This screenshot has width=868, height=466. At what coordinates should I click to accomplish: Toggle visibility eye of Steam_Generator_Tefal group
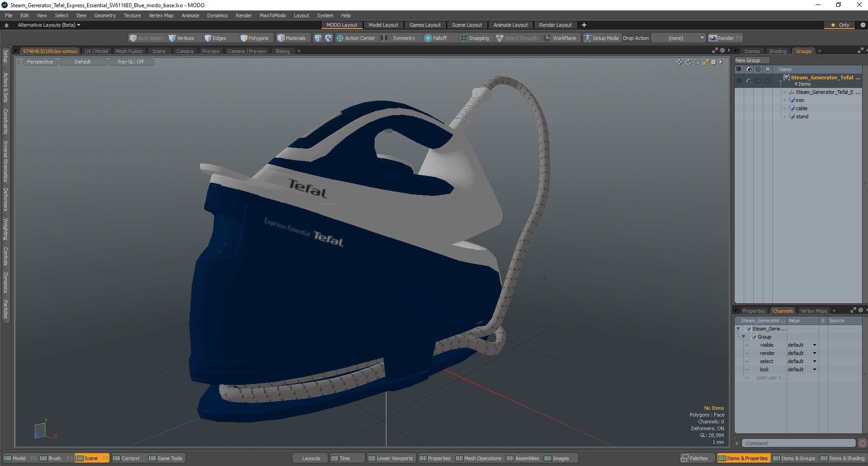point(739,81)
